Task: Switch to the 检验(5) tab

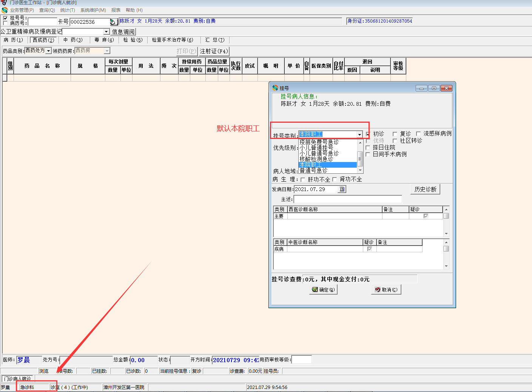Action: click(x=133, y=40)
